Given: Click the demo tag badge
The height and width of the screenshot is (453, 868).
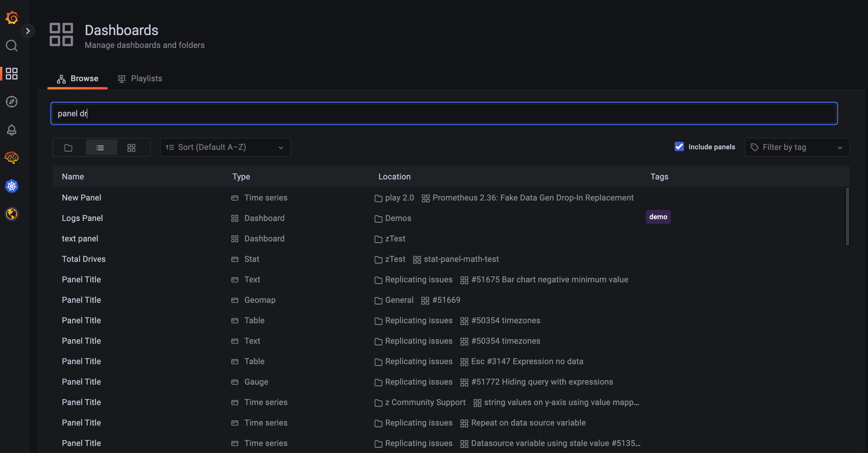Looking at the screenshot, I should [658, 217].
